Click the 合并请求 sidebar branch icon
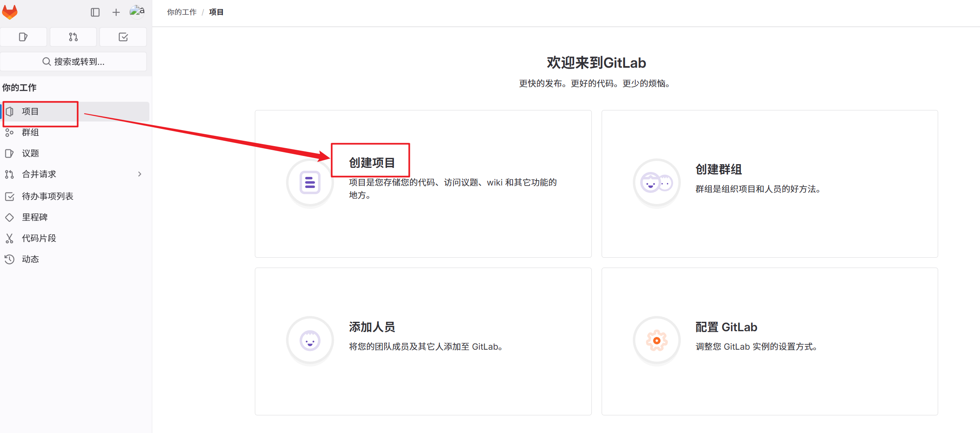This screenshot has height=433, width=980. (9, 174)
